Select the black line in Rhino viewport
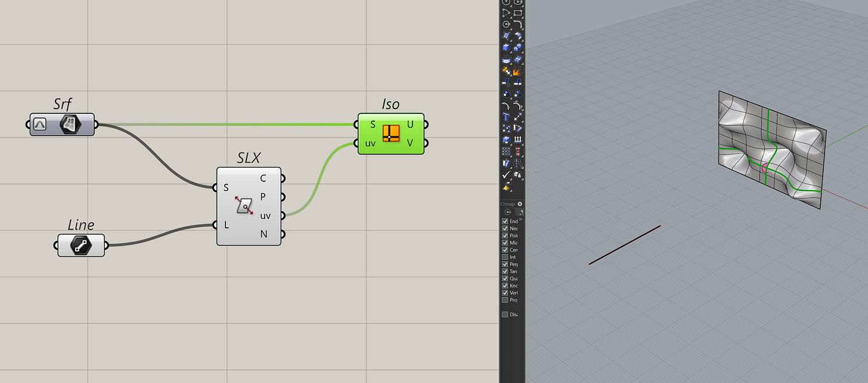868x383 pixels. tap(625, 245)
